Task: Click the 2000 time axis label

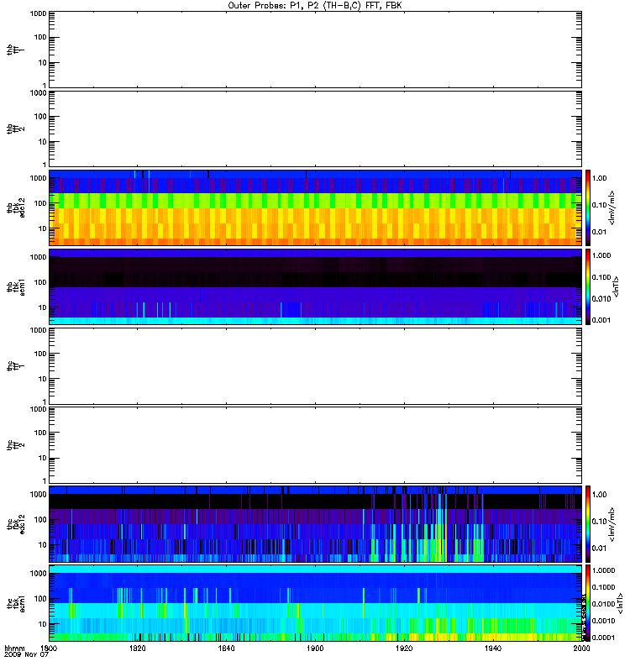Action: (581, 648)
